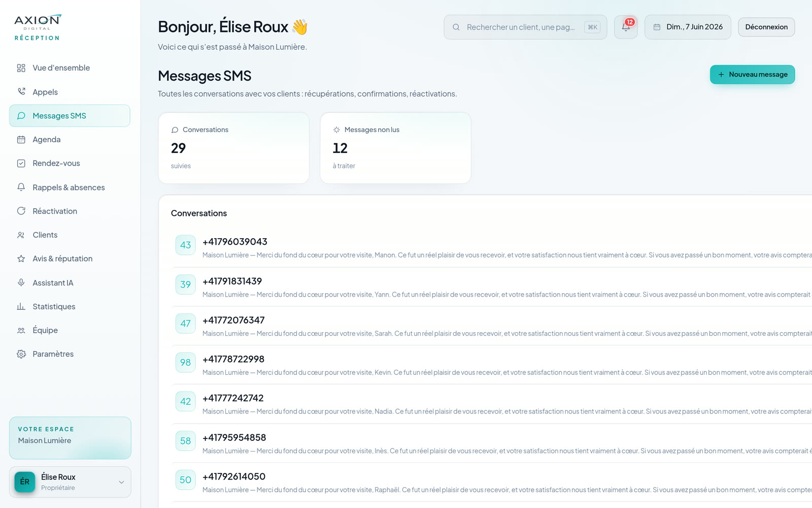The width and height of the screenshot is (812, 508).
Task: Click the calendar icon beside the date
Action: (657, 27)
